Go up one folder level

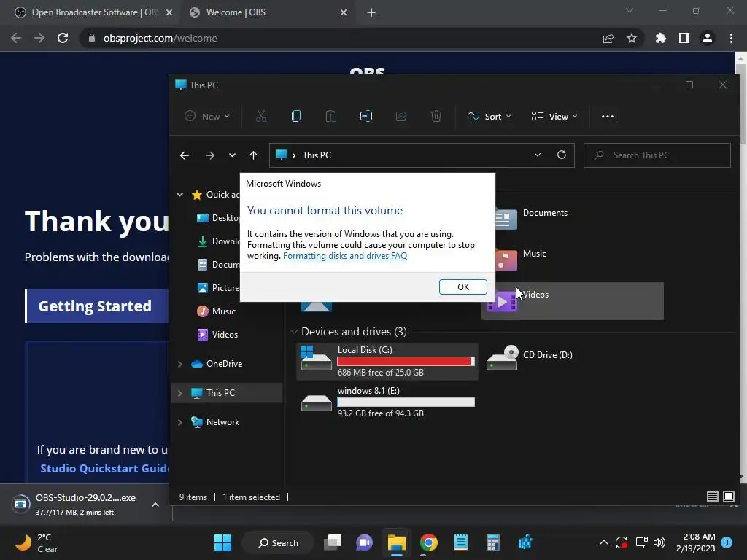(x=253, y=155)
